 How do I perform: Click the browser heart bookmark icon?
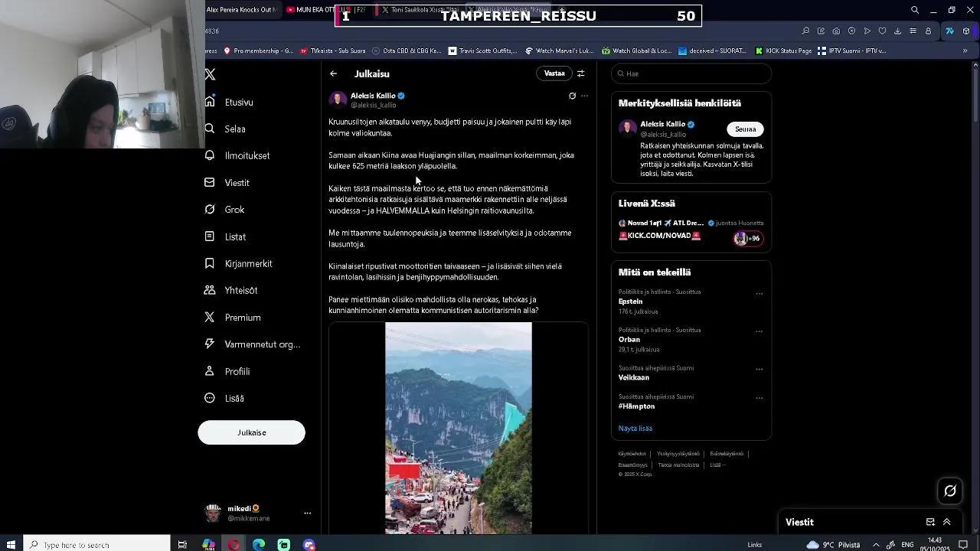click(x=882, y=31)
